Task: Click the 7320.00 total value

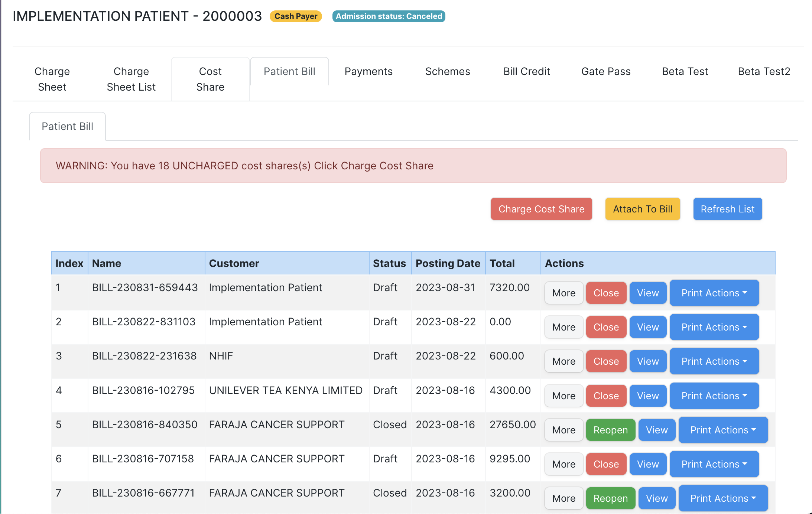Action: pos(510,287)
